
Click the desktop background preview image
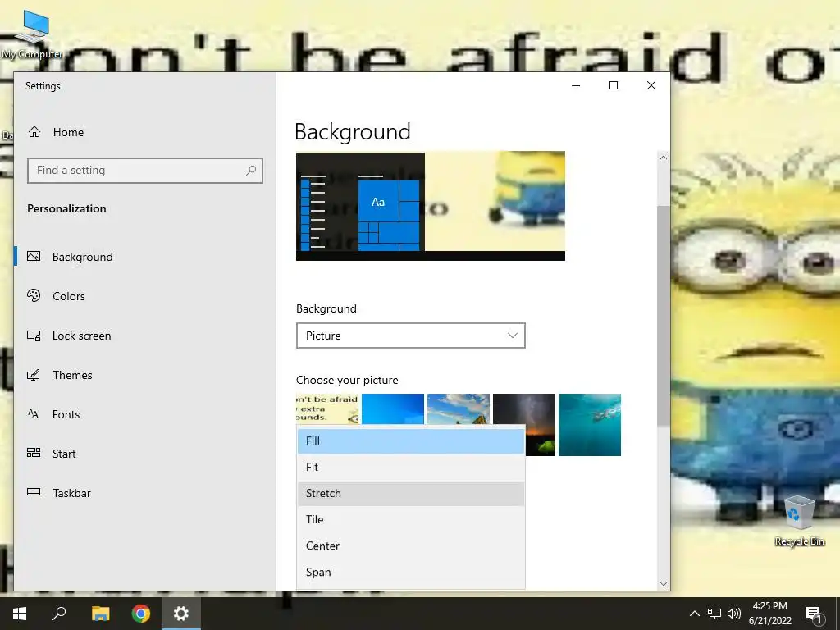pos(430,206)
